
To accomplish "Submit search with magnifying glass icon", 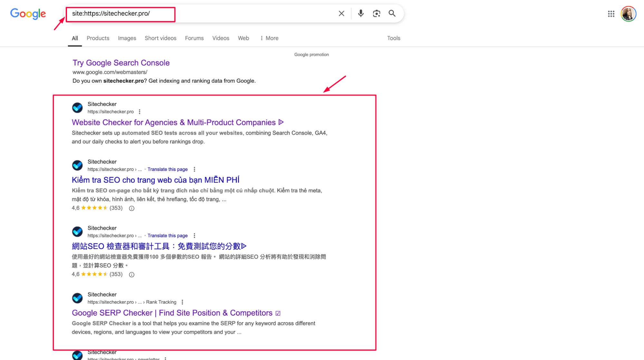I will click(x=392, y=14).
